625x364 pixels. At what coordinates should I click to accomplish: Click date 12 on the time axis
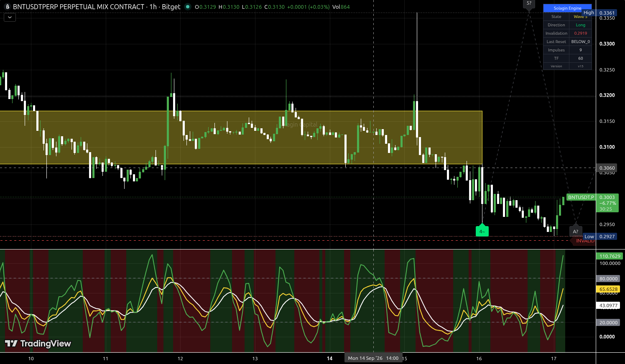pyautogui.click(x=180, y=359)
